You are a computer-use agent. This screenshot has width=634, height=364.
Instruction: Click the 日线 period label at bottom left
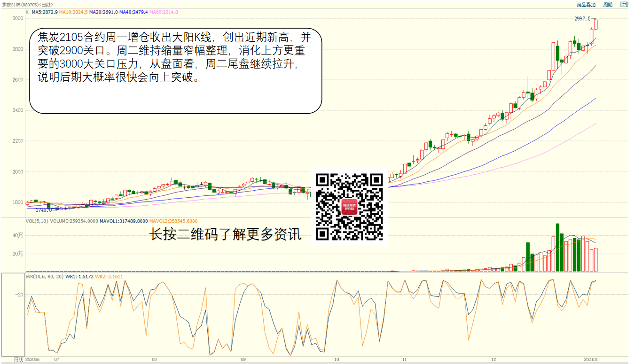18,359
